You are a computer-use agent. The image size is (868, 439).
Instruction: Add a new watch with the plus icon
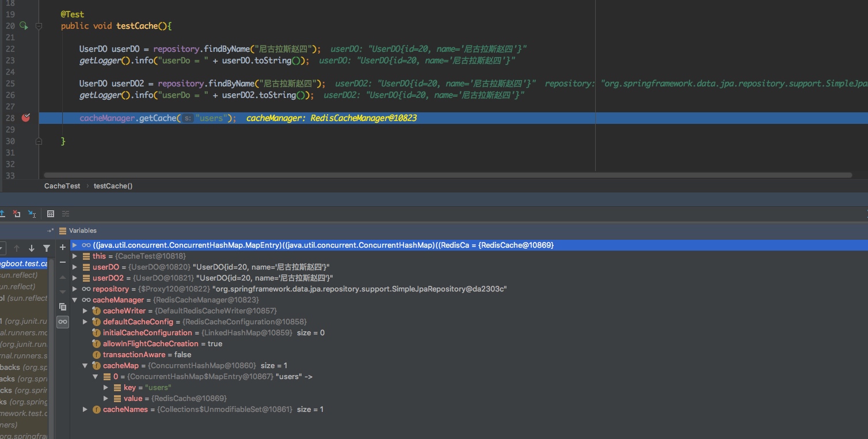click(x=63, y=247)
